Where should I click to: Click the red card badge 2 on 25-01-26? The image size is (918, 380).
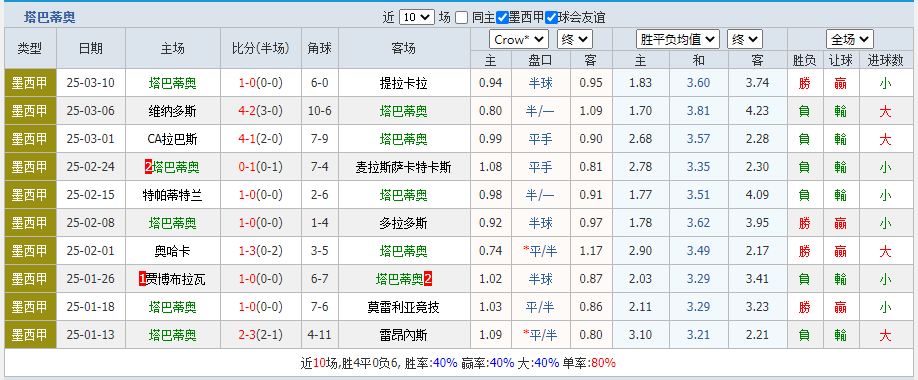(428, 279)
